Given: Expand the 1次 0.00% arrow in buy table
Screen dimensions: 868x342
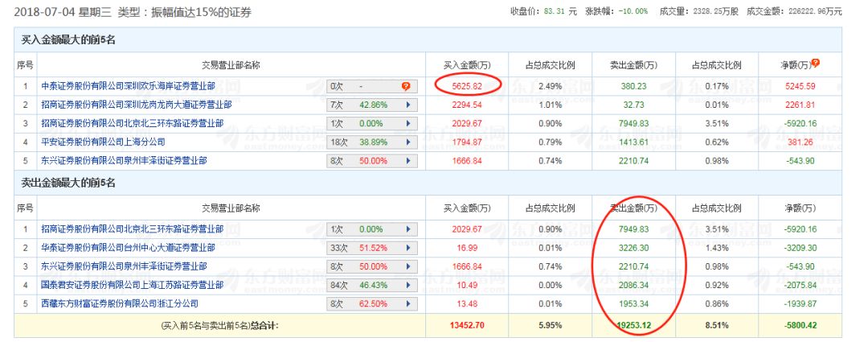Looking at the screenshot, I should click(x=408, y=123).
